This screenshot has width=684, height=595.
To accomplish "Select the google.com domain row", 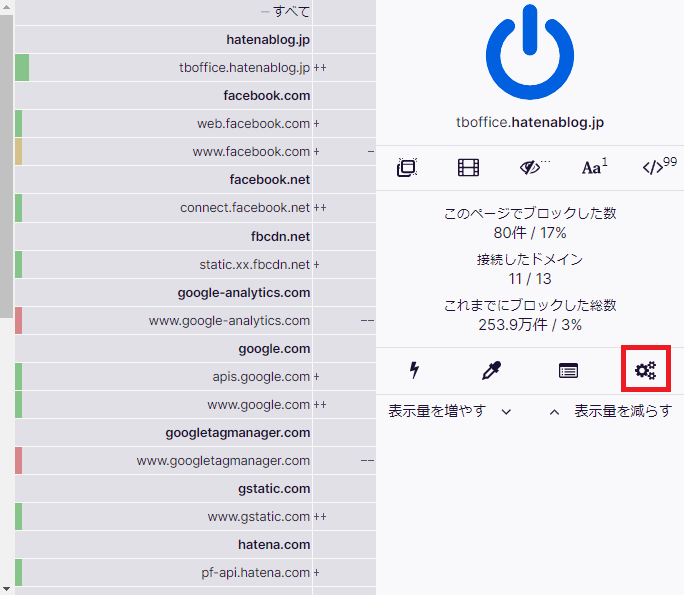I will pyautogui.click(x=195, y=349).
